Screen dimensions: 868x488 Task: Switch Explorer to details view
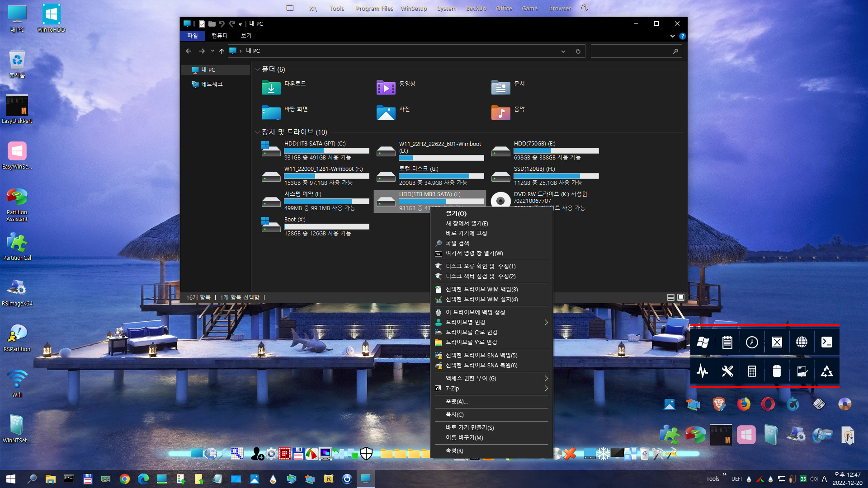(671, 297)
